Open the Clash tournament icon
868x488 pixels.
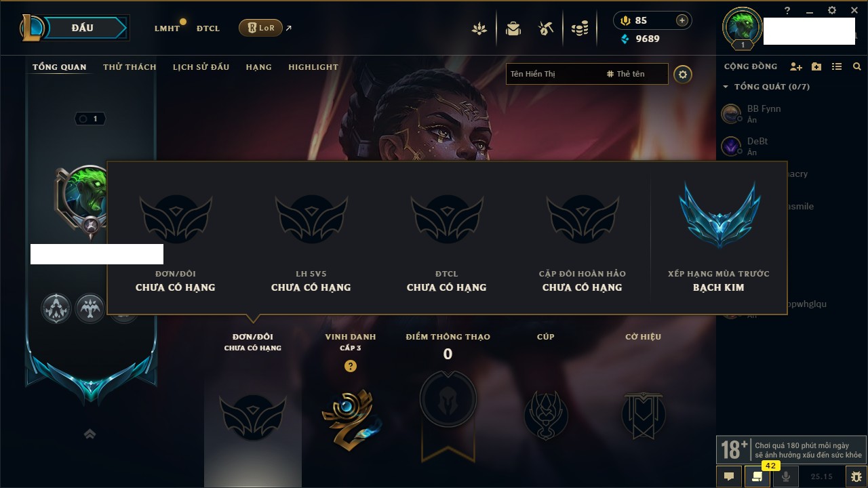(x=479, y=28)
